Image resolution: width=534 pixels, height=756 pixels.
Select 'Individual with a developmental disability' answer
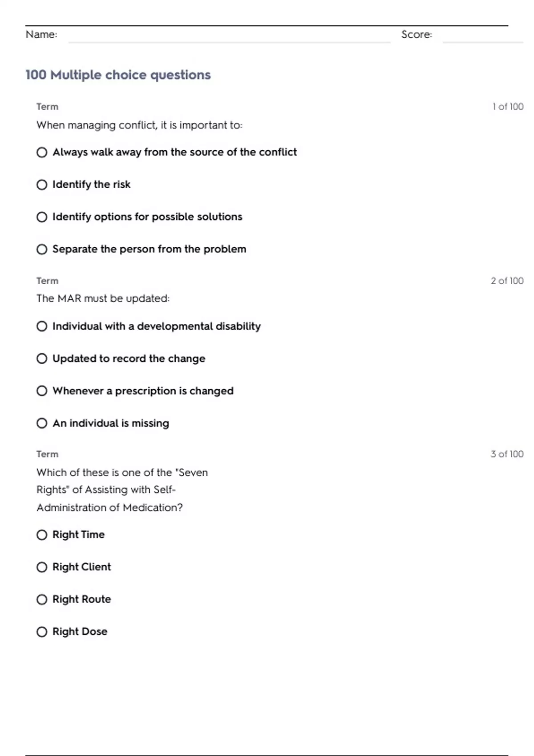(x=42, y=326)
